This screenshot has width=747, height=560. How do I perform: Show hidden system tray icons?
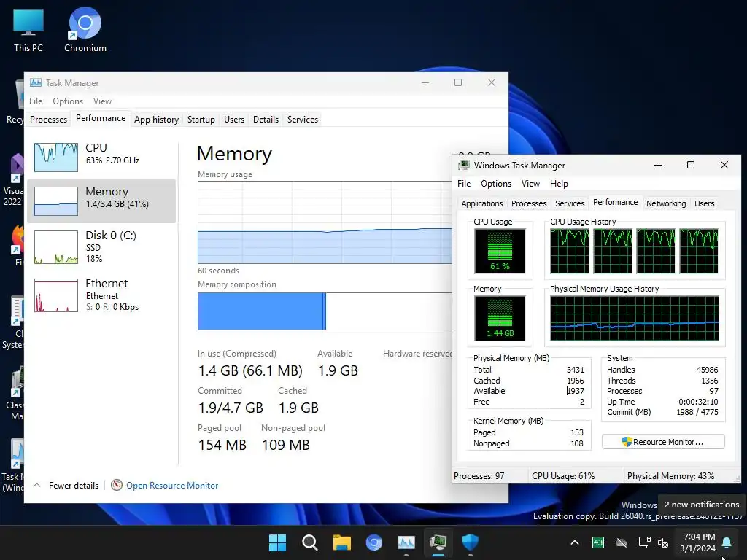pos(575,542)
